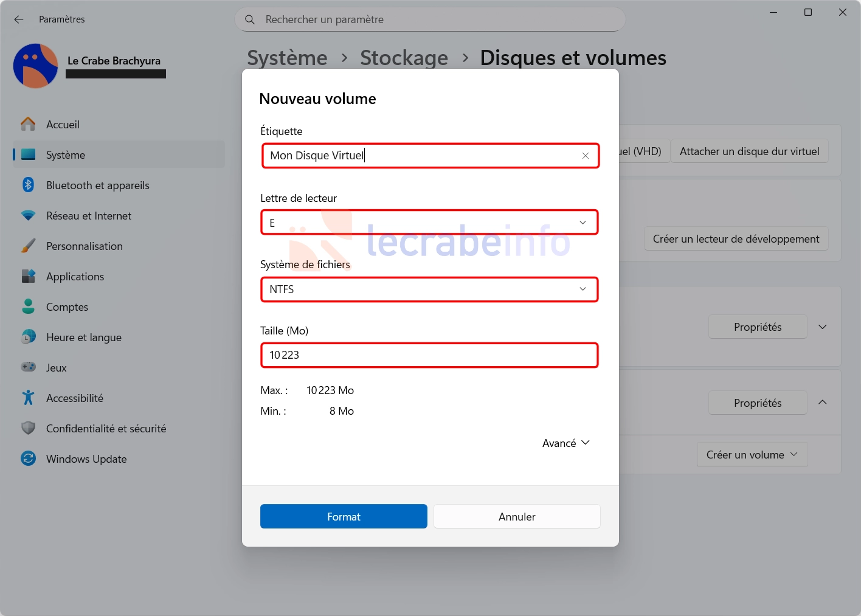Click the Rechercher un paramètre search box
This screenshot has width=861, height=616.
tap(430, 19)
